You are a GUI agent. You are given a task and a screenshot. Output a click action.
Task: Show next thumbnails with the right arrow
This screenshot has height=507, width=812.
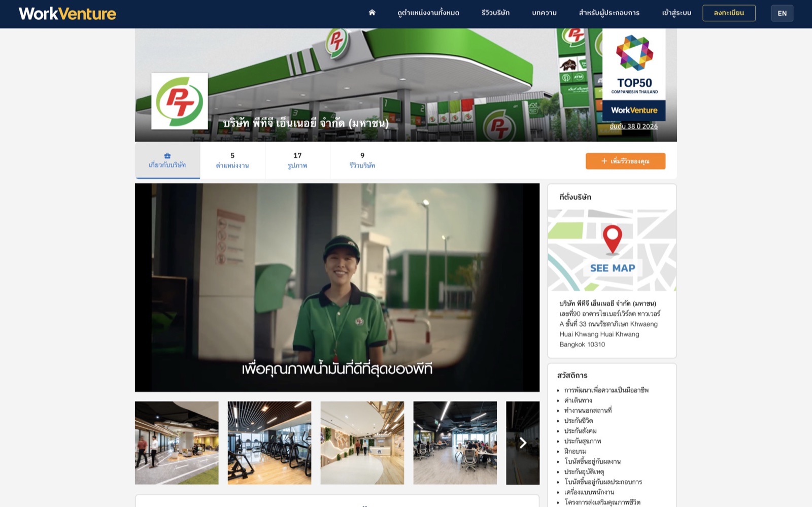pos(523,443)
